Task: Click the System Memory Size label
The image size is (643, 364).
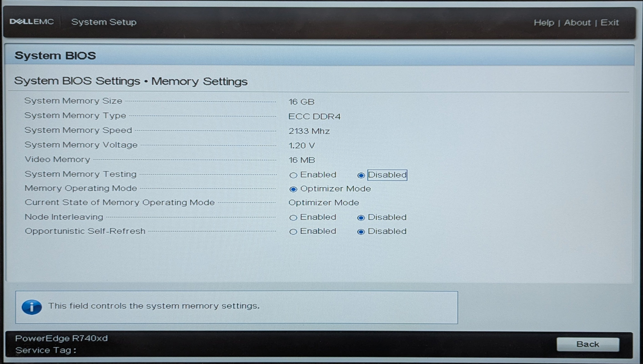Action: (x=73, y=101)
